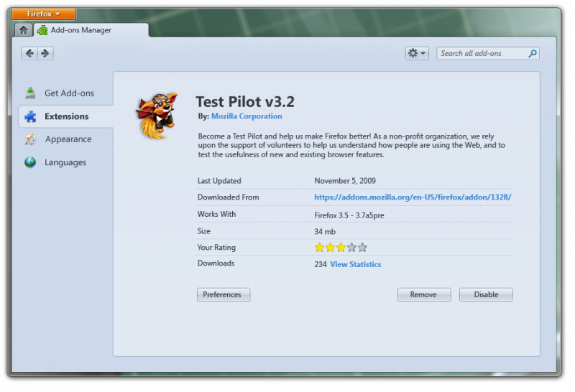Click the Get Add-ons download icon

click(30, 93)
